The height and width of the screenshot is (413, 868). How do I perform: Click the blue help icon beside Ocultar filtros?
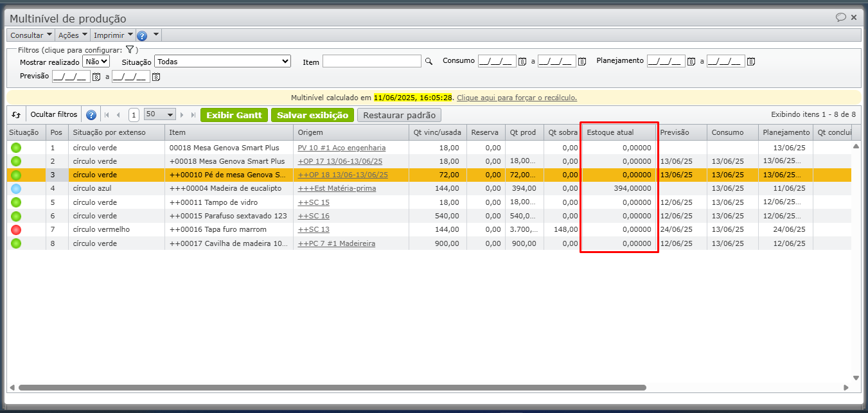(91, 115)
